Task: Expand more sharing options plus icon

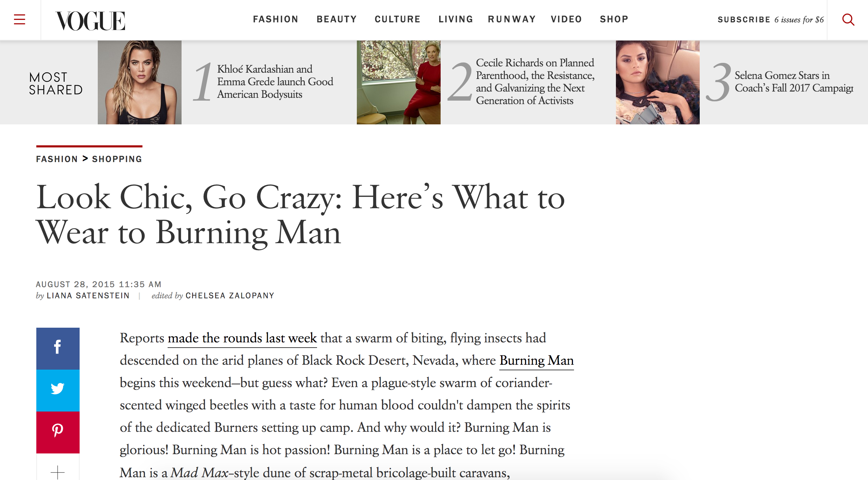Action: click(58, 472)
